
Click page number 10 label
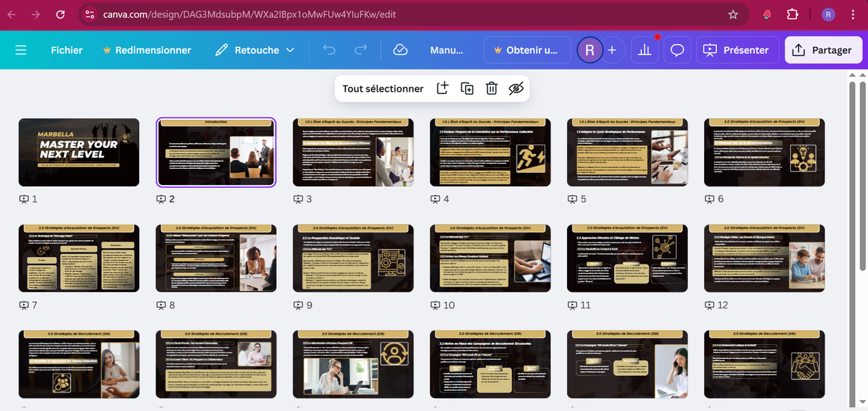pos(449,305)
